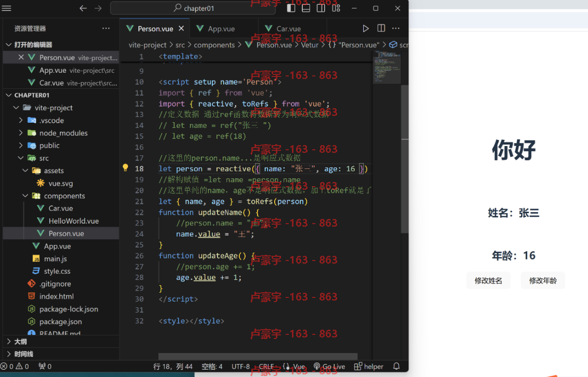
Task: Collapse the open editors section
Action: click(9, 45)
